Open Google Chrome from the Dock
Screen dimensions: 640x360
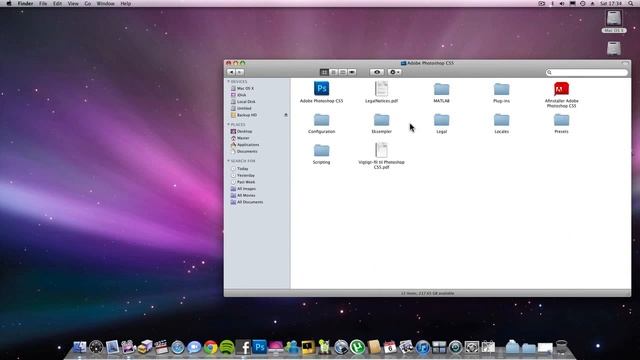[211, 347]
